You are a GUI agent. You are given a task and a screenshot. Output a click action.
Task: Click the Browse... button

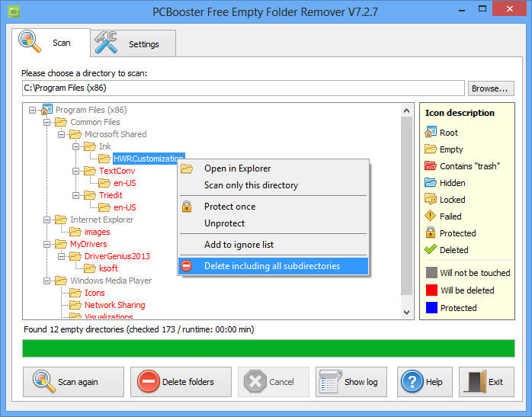(x=491, y=88)
